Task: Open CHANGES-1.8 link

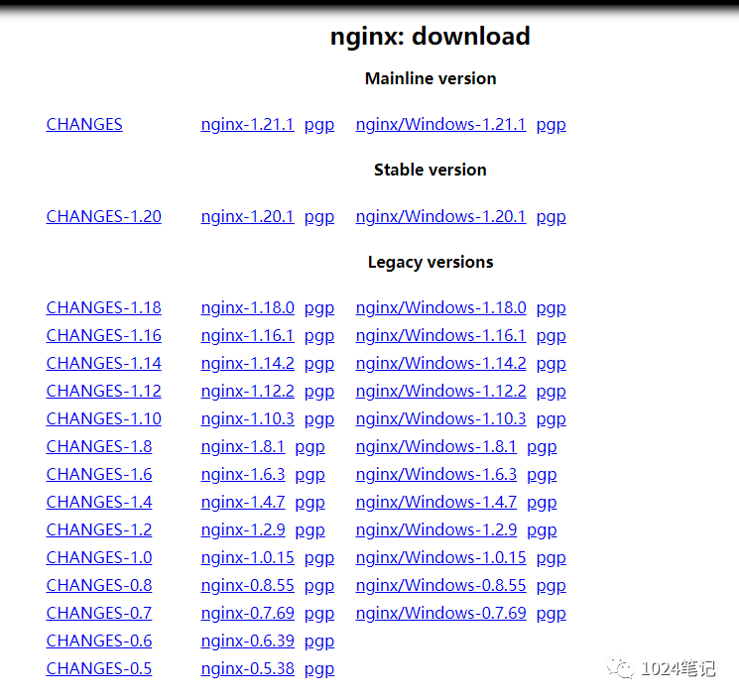Action: [99, 446]
